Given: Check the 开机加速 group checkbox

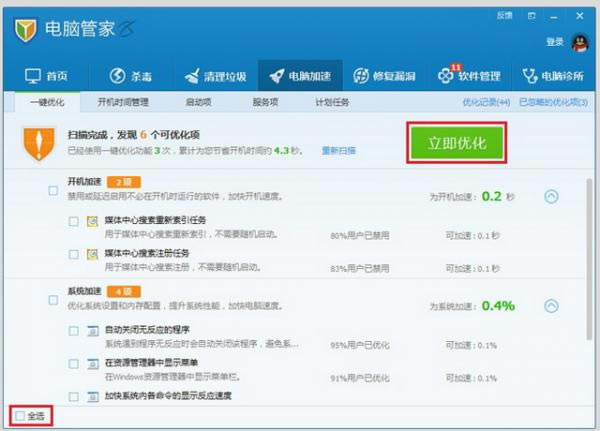Looking at the screenshot, I should coord(53,189).
